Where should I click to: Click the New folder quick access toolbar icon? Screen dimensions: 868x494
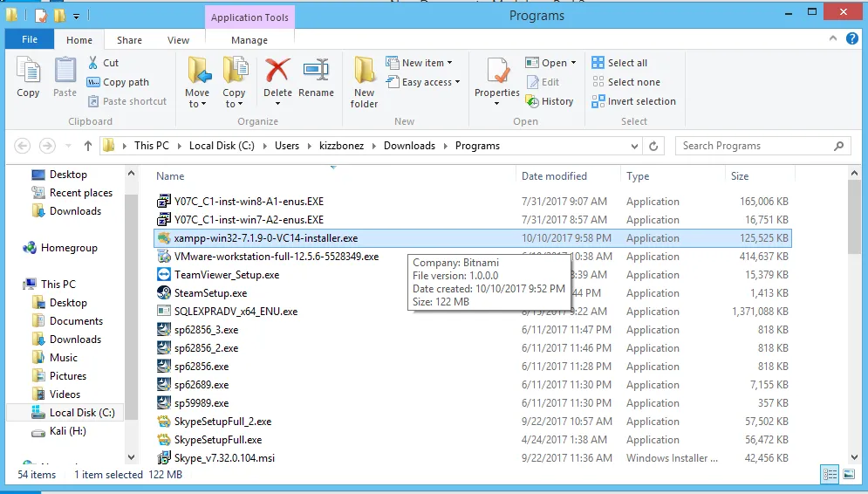59,16
